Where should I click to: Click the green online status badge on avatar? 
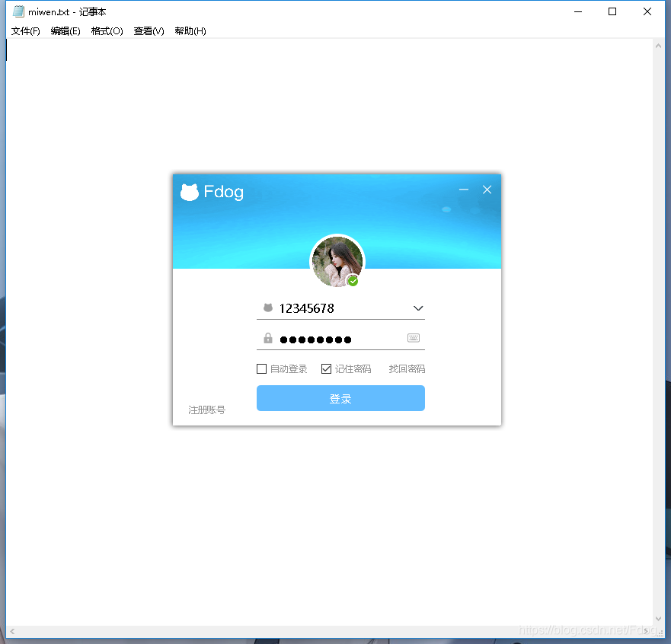[353, 281]
